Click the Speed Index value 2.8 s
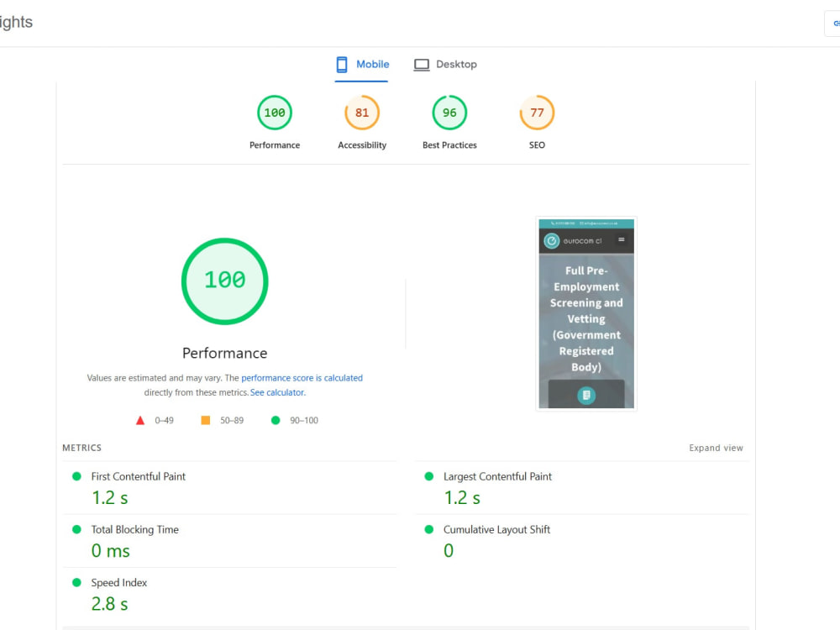This screenshot has width=840, height=630. coord(110,604)
